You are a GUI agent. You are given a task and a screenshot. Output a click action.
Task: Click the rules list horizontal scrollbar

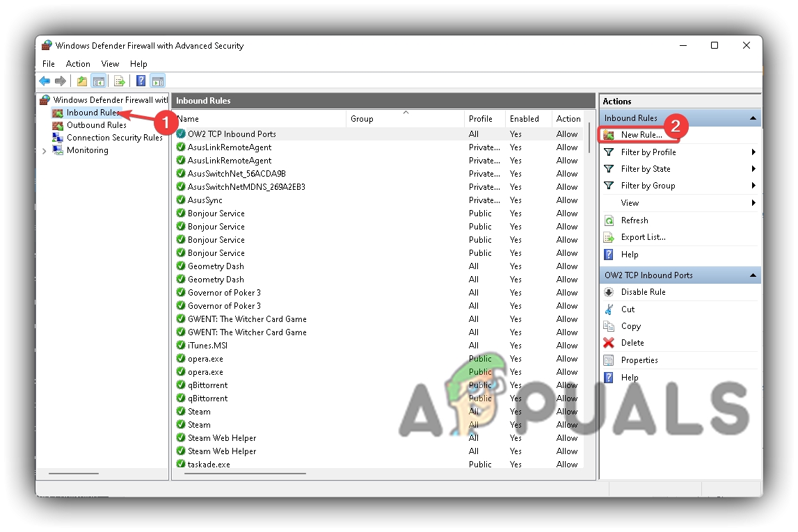[245, 474]
